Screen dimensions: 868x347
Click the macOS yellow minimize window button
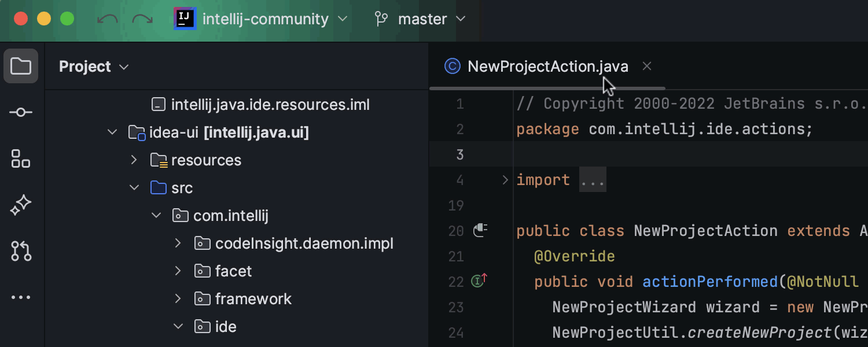(44, 19)
